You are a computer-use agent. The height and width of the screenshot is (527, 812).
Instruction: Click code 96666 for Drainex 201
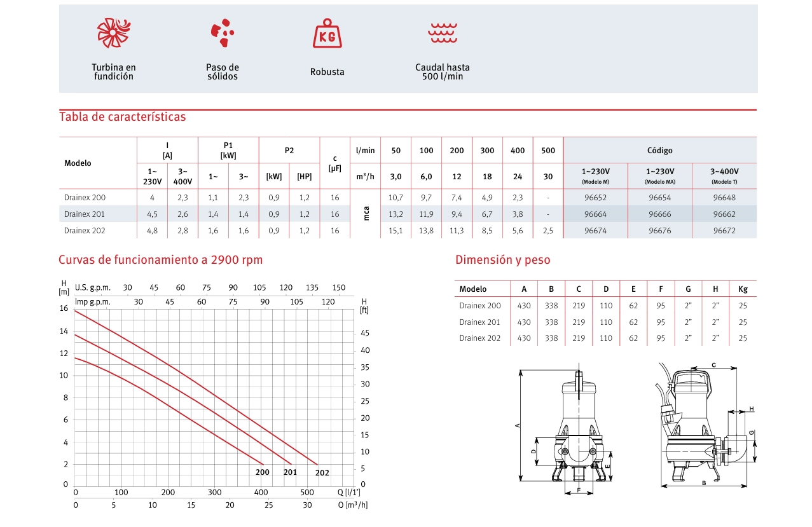coord(659,214)
